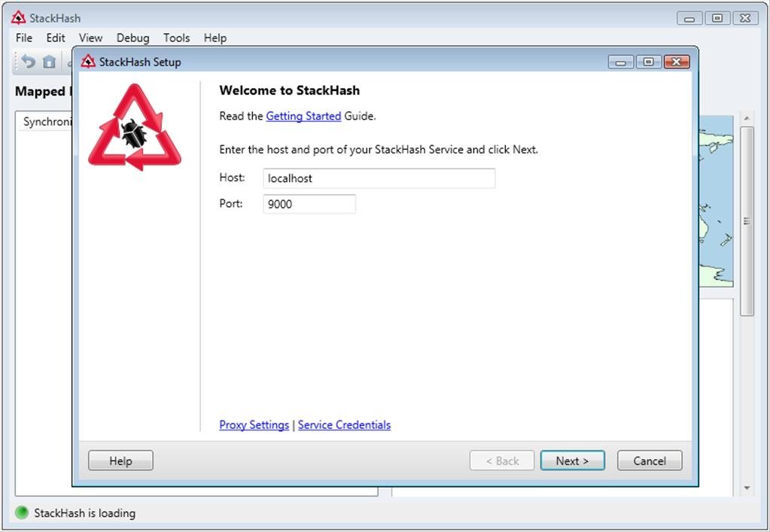Focus the Host input field
The width and height of the screenshot is (770, 532).
pyautogui.click(x=379, y=178)
